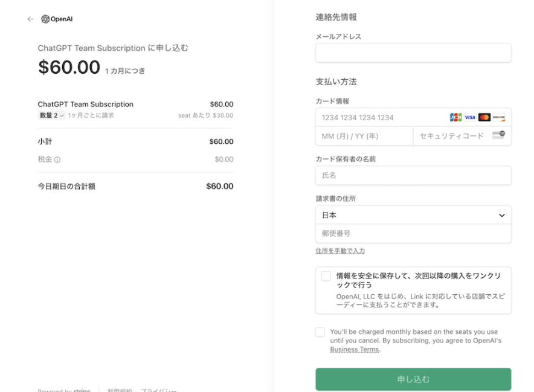Click the OpenAI logo
The height and width of the screenshot is (392, 534).
[57, 19]
